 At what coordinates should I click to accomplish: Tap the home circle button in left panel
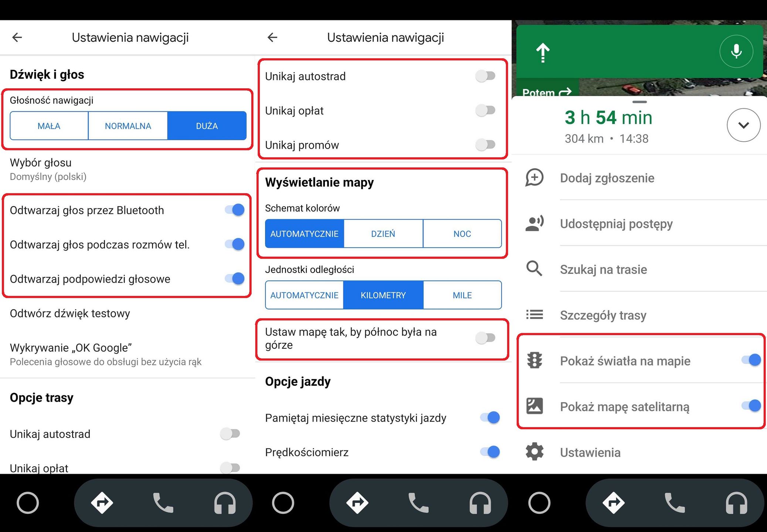point(28,503)
